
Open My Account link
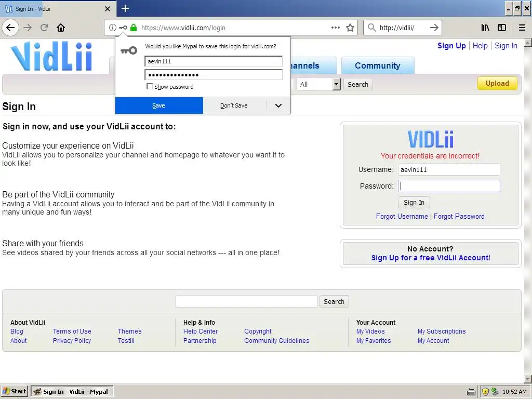[433, 341]
